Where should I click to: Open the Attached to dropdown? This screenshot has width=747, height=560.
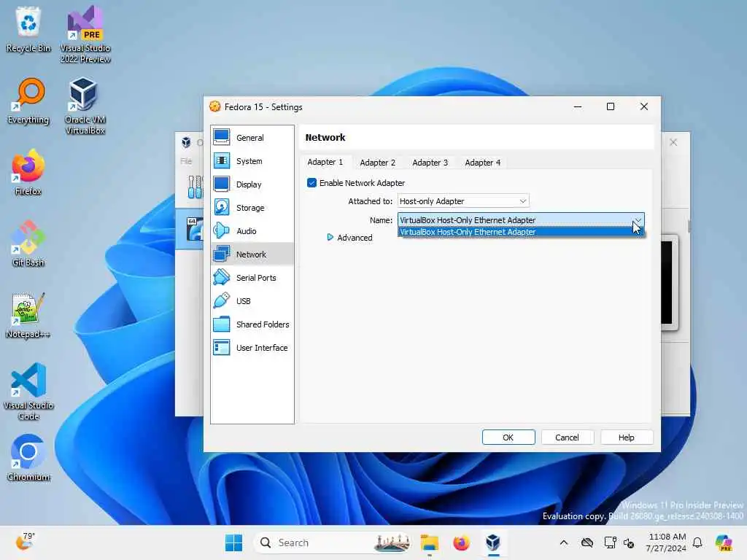pyautogui.click(x=463, y=201)
